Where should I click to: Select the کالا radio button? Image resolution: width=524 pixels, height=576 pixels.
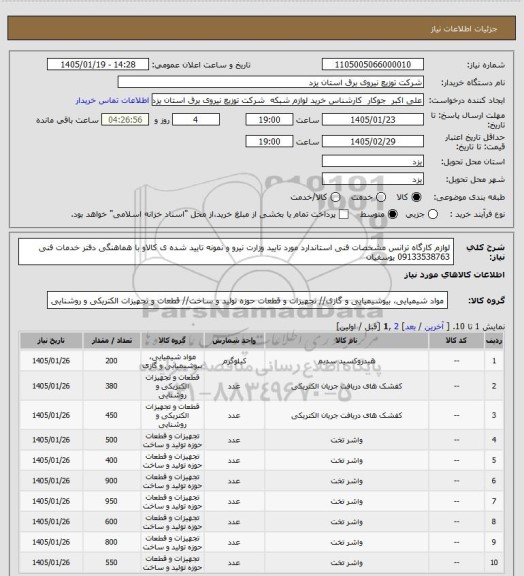click(416, 197)
